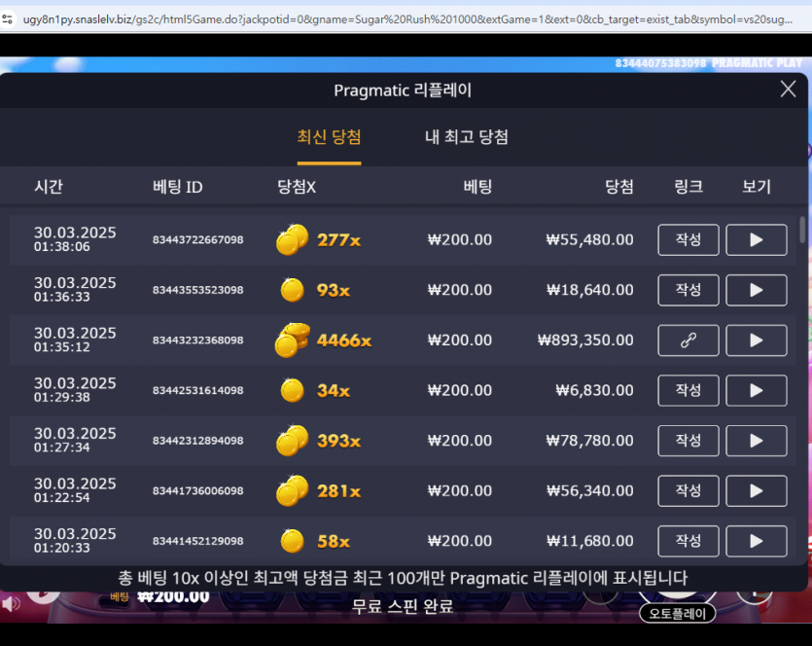Select bet ID 83442531614098

point(197,390)
